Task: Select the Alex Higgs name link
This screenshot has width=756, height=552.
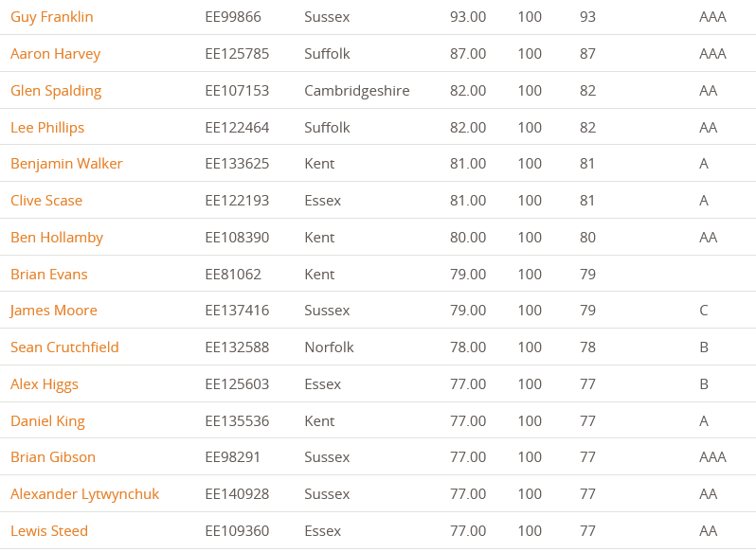Action: (x=45, y=384)
